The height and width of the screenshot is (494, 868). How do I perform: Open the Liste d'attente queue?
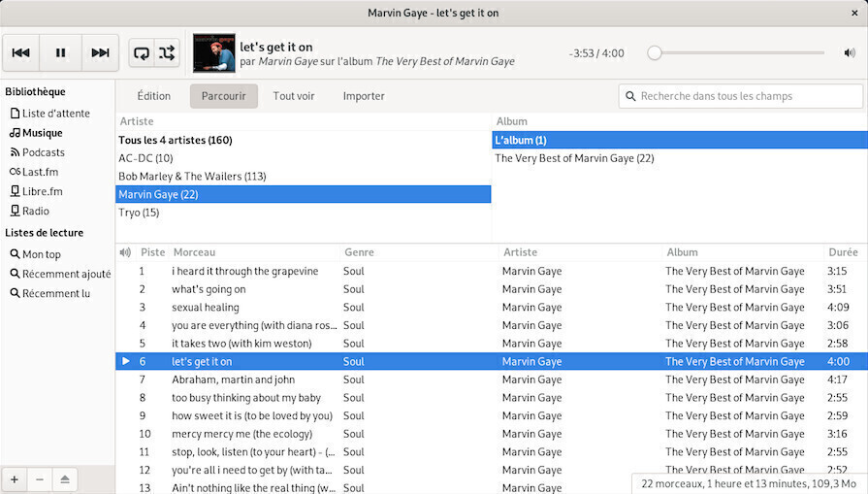(x=55, y=114)
